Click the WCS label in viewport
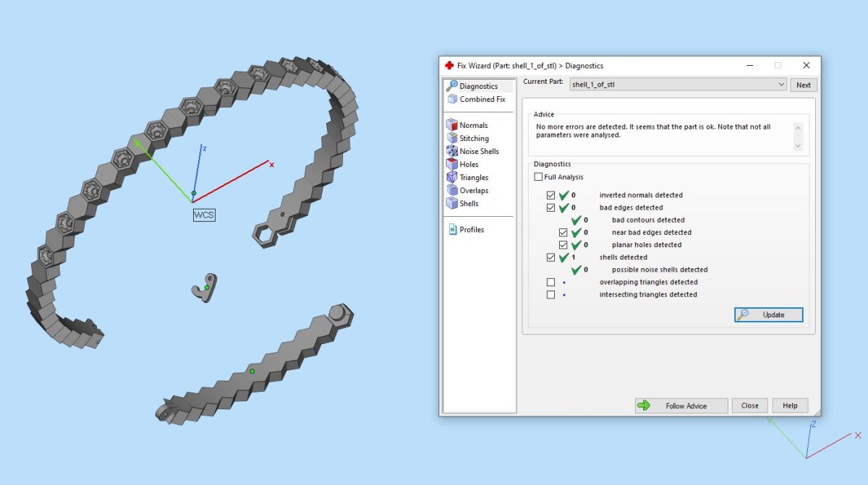Screen dimensions: 868x485 point(204,215)
